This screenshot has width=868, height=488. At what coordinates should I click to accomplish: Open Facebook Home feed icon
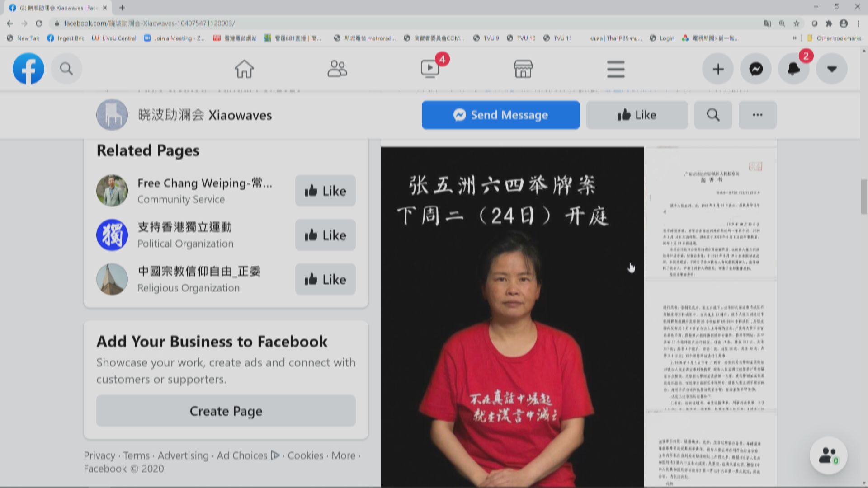(x=244, y=69)
